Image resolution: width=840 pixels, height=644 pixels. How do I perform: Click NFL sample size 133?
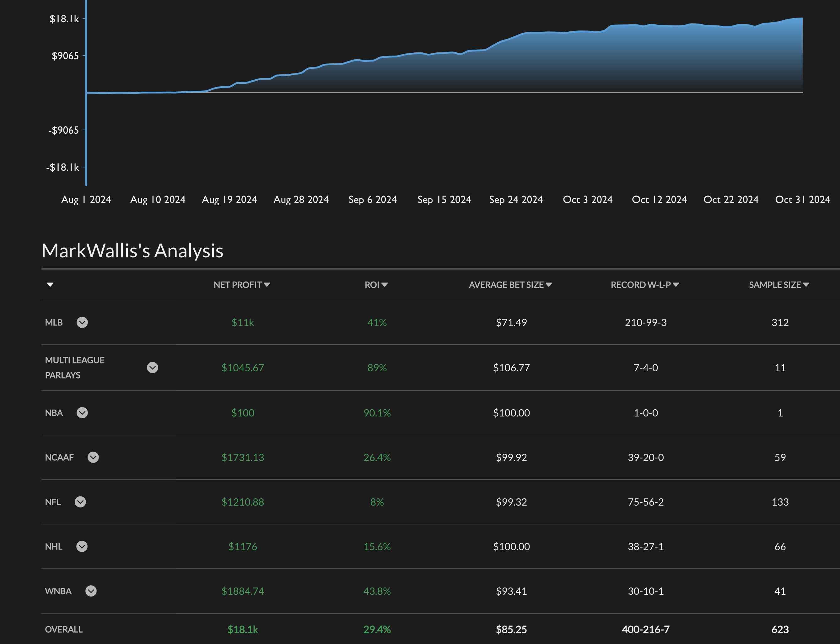780,502
